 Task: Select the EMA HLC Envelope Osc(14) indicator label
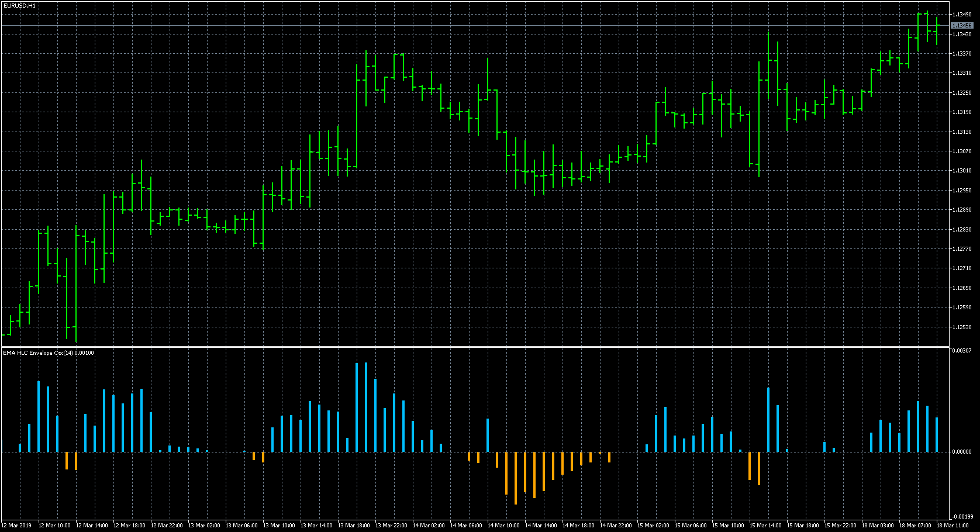[x=48, y=353]
